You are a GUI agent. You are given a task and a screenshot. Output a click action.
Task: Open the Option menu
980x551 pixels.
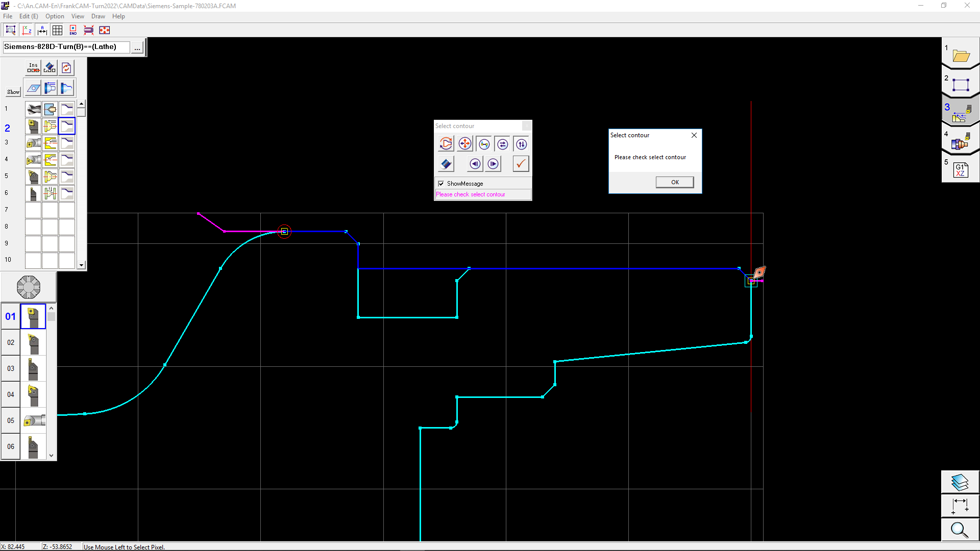(55, 16)
